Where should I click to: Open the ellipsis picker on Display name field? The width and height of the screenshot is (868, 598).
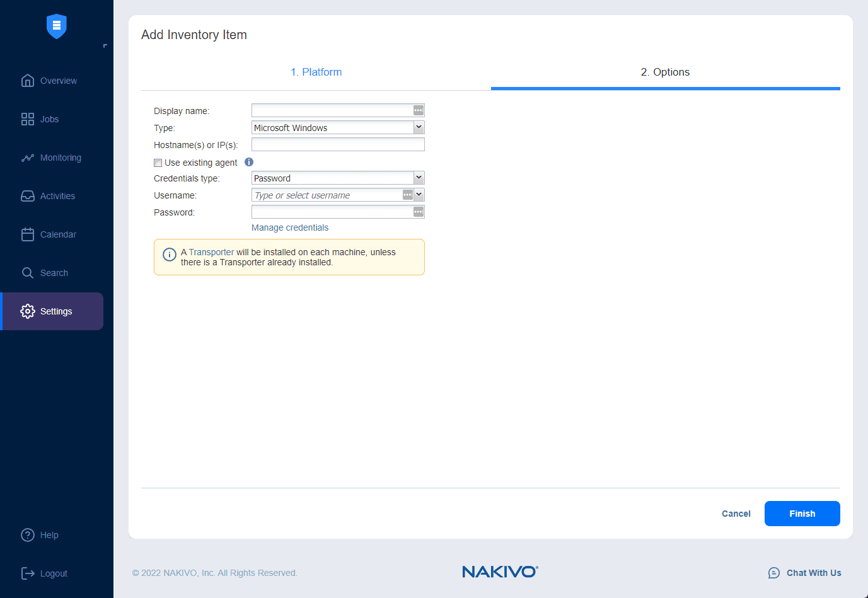click(x=417, y=110)
